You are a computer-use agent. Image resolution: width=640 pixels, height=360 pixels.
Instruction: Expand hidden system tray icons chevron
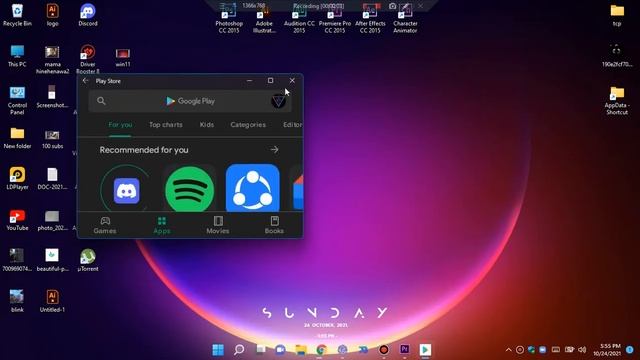tap(508, 350)
